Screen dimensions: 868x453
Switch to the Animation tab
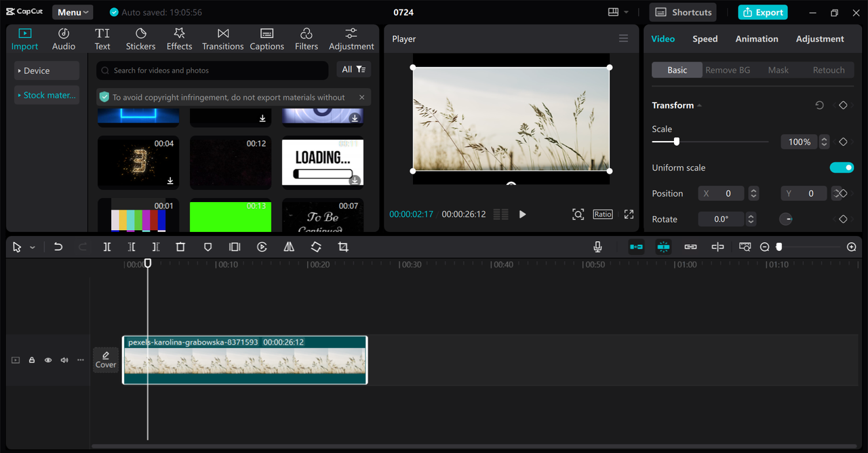tap(757, 39)
